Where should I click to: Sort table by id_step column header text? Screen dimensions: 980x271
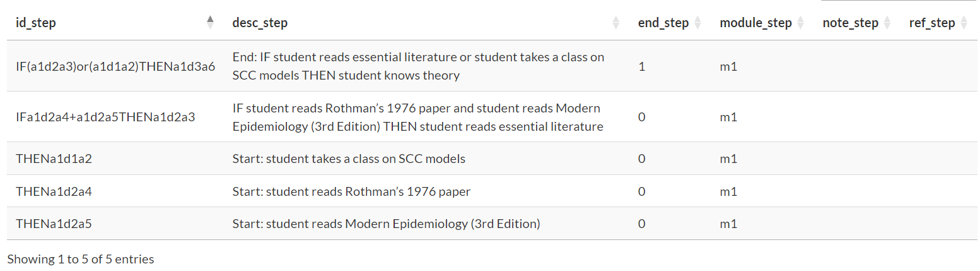[35, 23]
